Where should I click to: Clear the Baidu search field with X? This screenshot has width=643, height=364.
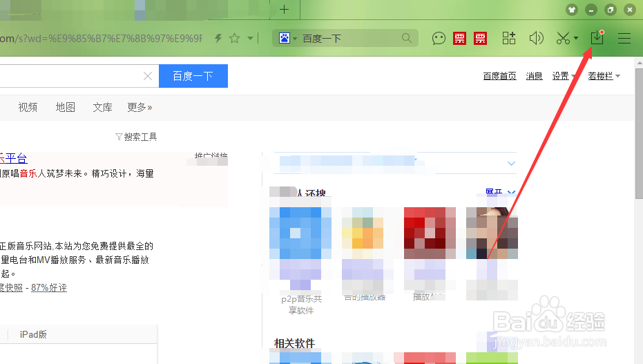(148, 76)
